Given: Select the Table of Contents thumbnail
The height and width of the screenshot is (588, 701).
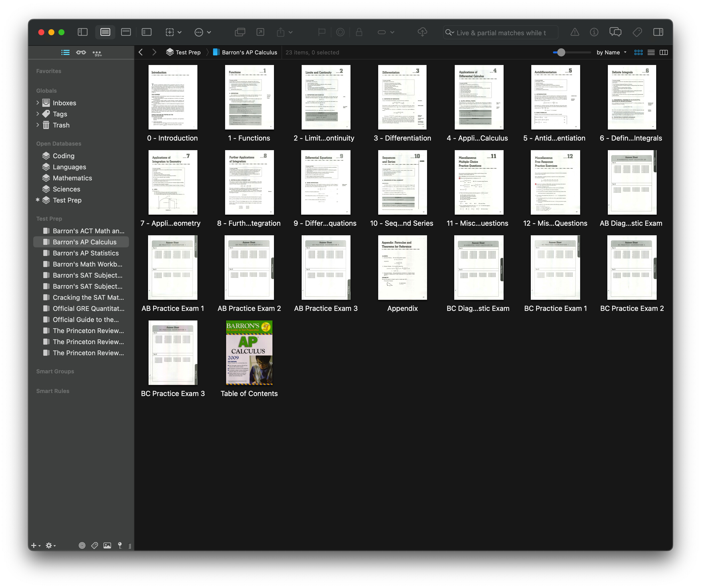Looking at the screenshot, I should point(249,353).
